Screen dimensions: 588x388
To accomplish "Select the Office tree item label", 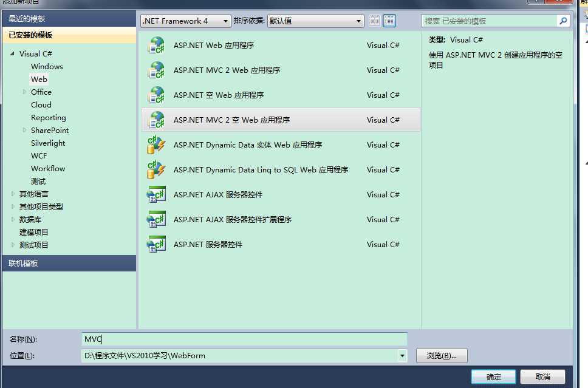I will 41,92.
